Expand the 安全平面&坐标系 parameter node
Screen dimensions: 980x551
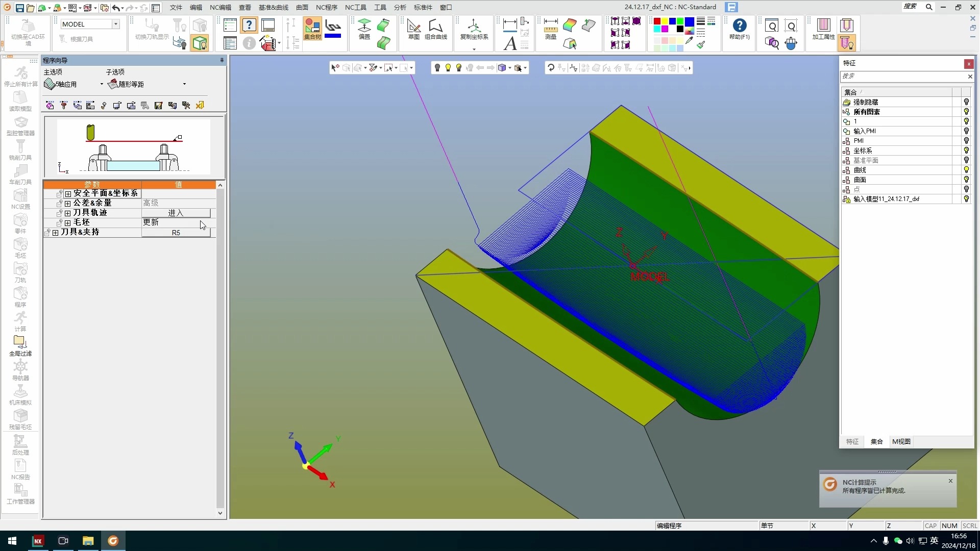pos(68,194)
